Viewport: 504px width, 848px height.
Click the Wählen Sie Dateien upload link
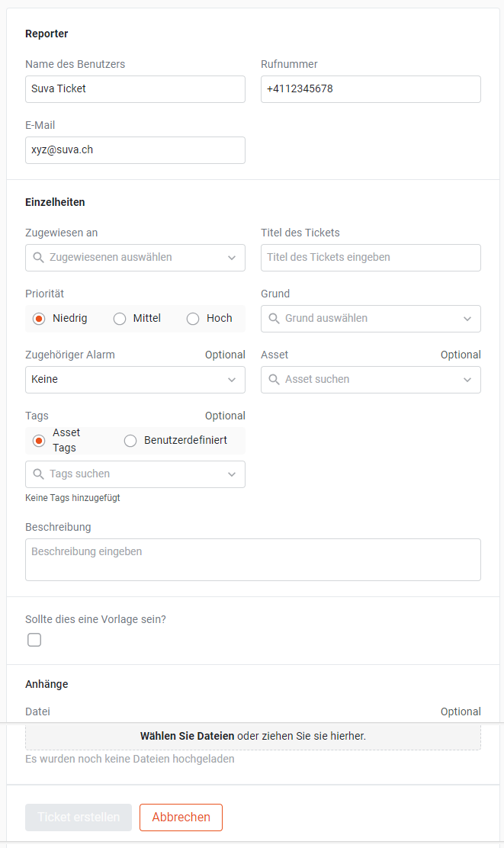187,737
